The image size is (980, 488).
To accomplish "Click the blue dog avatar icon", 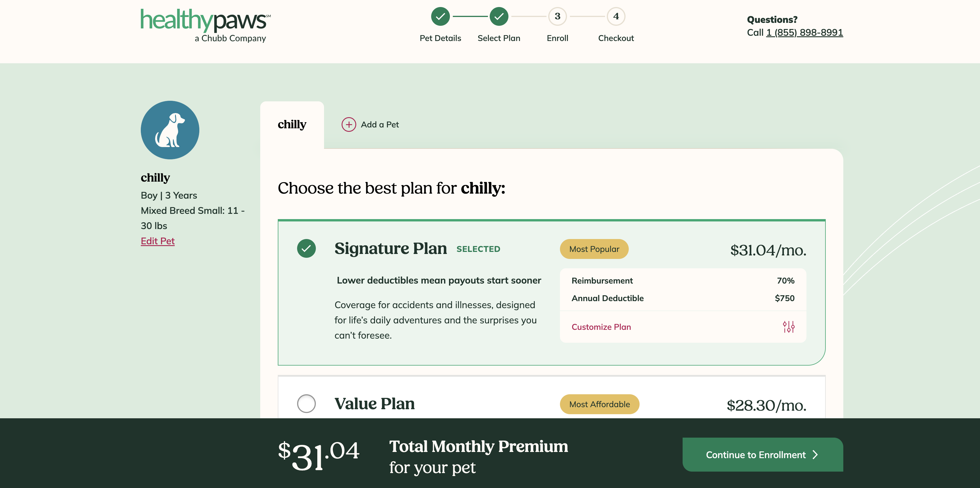I will pyautogui.click(x=170, y=130).
